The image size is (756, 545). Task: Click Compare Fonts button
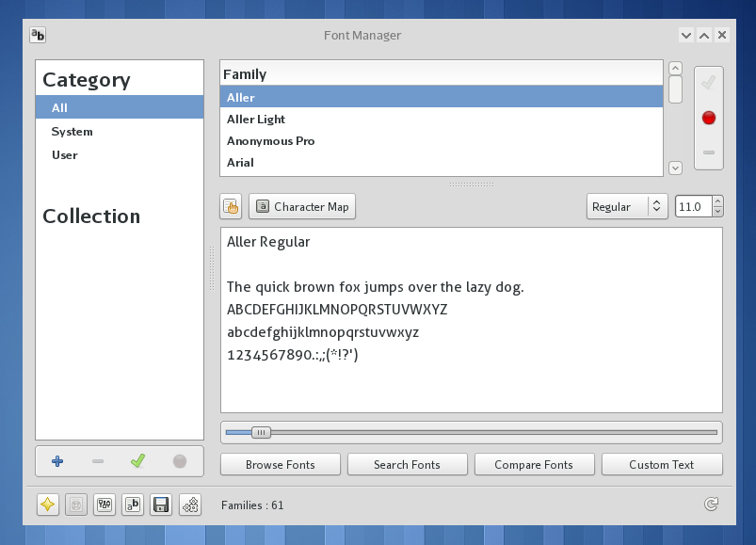534,465
